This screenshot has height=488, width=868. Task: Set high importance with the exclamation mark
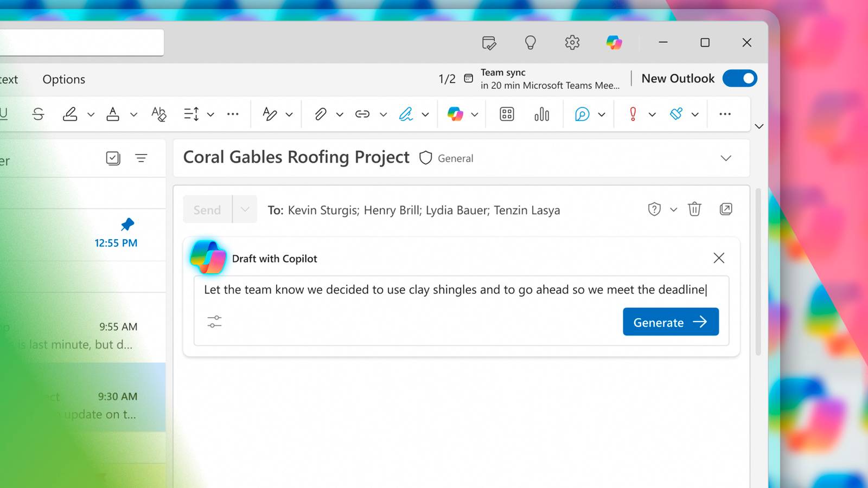[x=633, y=114]
